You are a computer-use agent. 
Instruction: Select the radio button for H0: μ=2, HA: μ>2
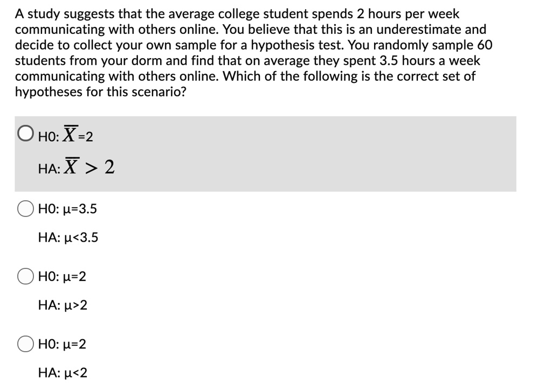coord(25,277)
